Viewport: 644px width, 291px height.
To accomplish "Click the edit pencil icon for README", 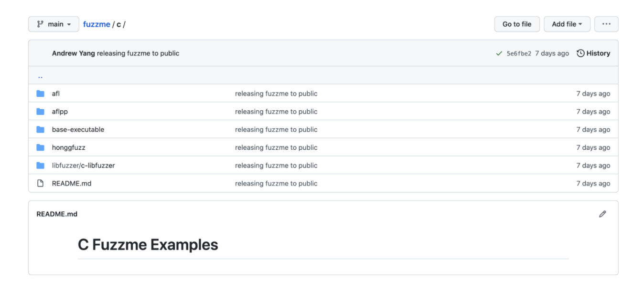I will pos(602,214).
